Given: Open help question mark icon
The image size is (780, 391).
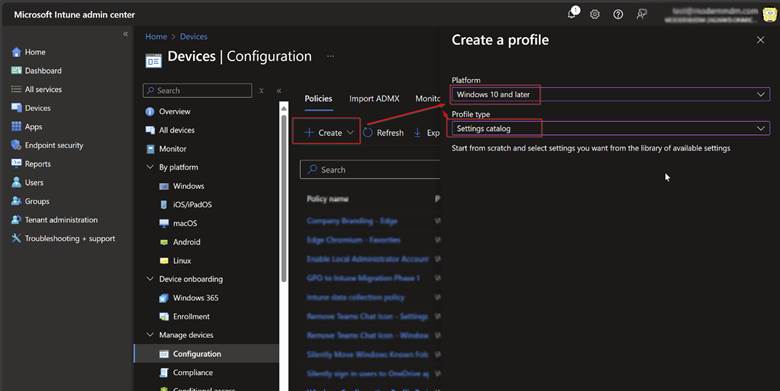Looking at the screenshot, I should coord(618,14).
